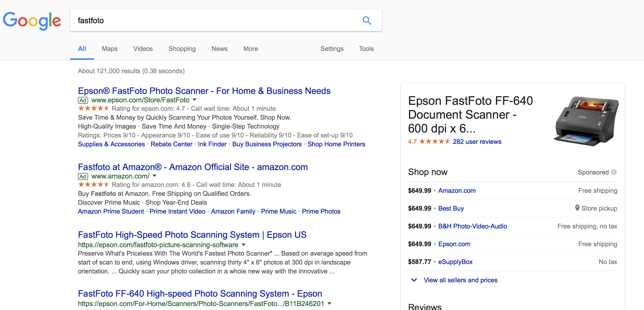
Task: Open dropdown arrow after epson.com/fastfoto-picture-scanning-software URL
Action: (244, 245)
